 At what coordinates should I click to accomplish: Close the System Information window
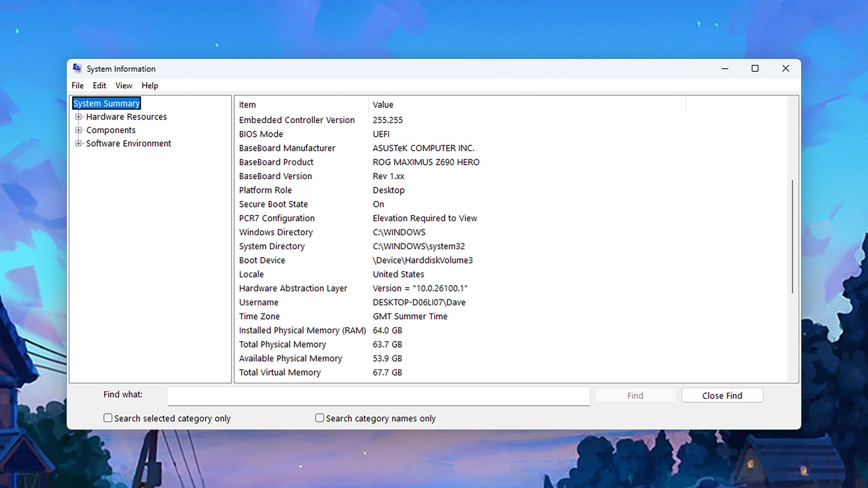click(x=786, y=69)
